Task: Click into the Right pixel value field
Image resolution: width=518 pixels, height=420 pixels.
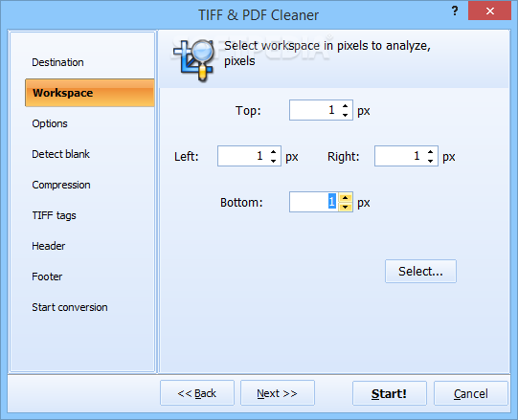Action: 398,156
